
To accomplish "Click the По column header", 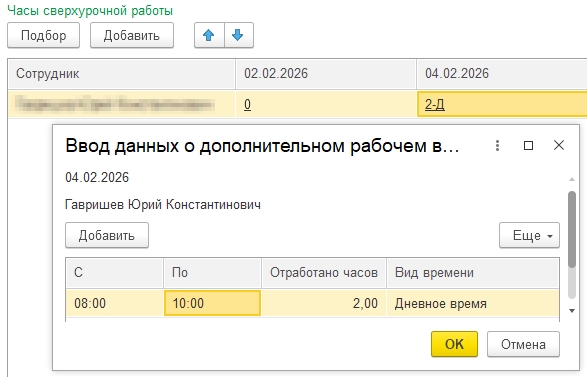I will tap(212, 273).
